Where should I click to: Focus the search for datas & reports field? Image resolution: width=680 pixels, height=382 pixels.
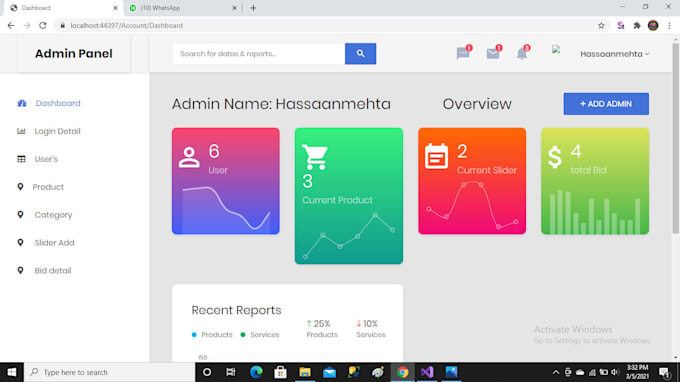tap(258, 54)
